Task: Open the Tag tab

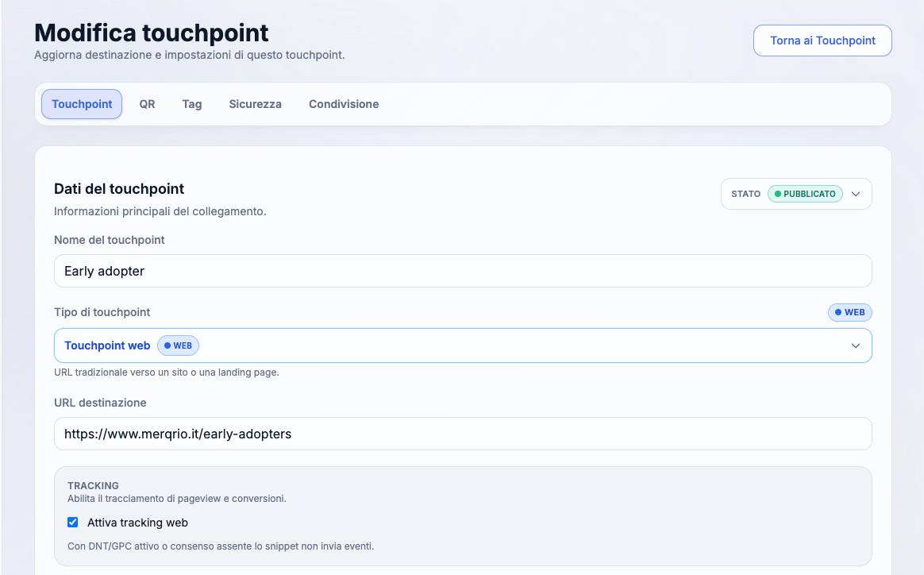Action: [x=192, y=104]
